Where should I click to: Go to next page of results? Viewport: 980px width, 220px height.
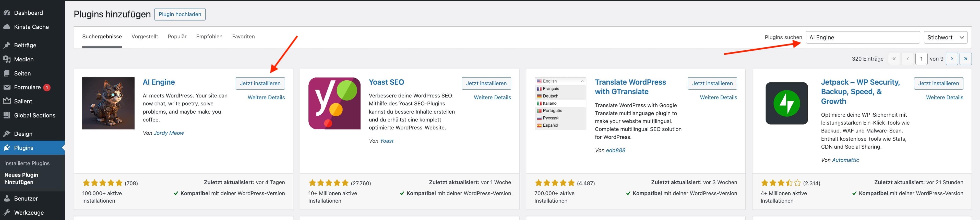pyautogui.click(x=951, y=59)
